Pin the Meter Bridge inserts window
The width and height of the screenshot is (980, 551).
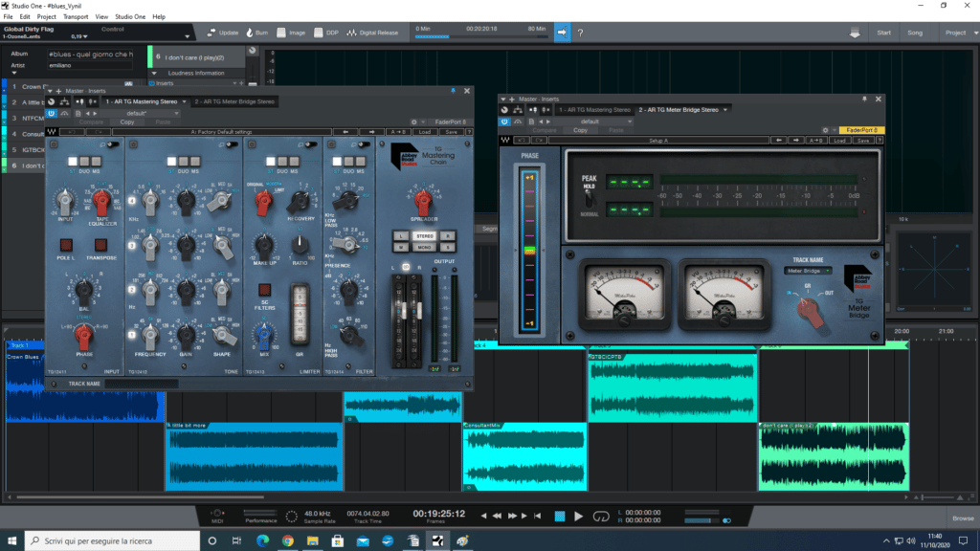864,99
